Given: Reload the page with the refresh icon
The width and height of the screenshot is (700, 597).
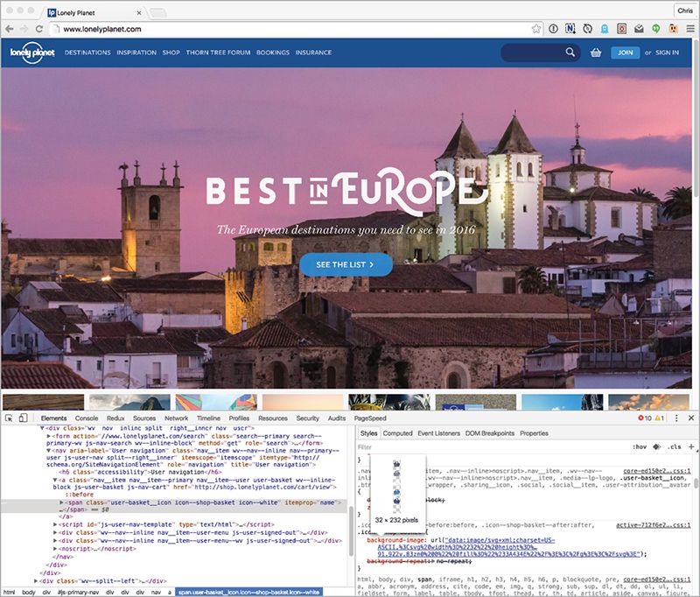Looking at the screenshot, I should 47,29.
